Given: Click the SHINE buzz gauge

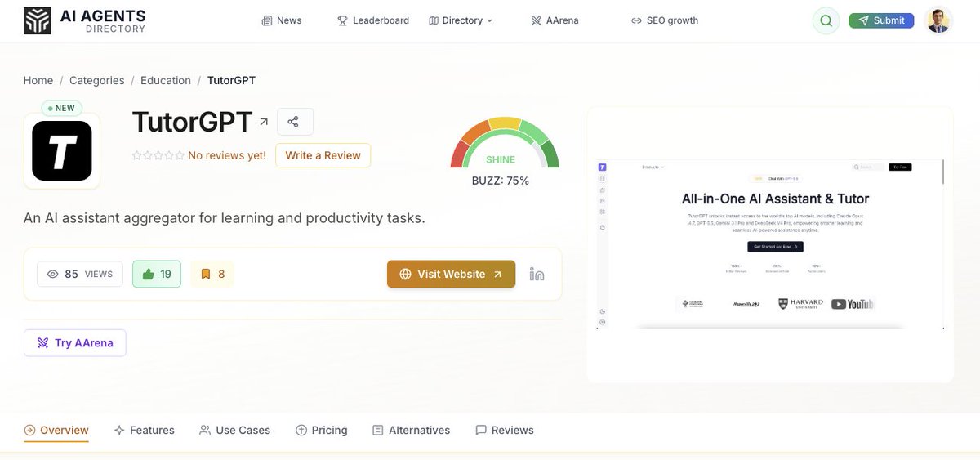Looking at the screenshot, I should (505, 143).
